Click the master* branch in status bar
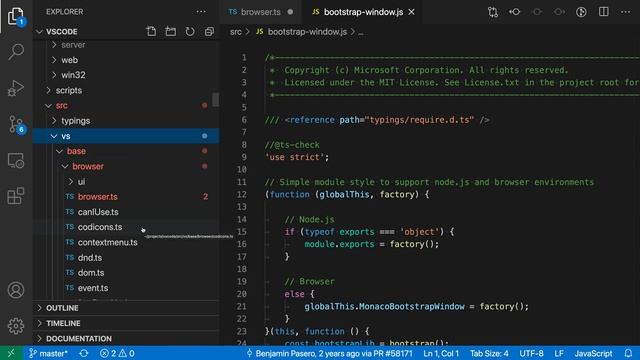Screen dimensions: 640x360 click(x=49, y=353)
